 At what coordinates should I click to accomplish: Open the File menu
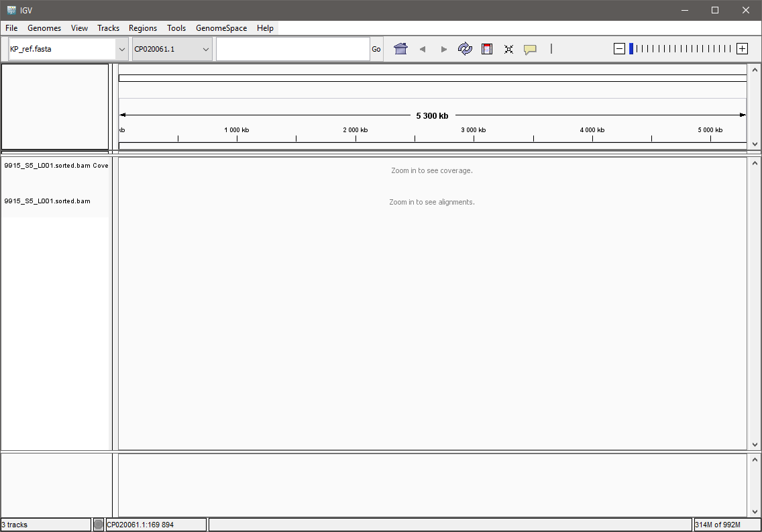[11, 28]
